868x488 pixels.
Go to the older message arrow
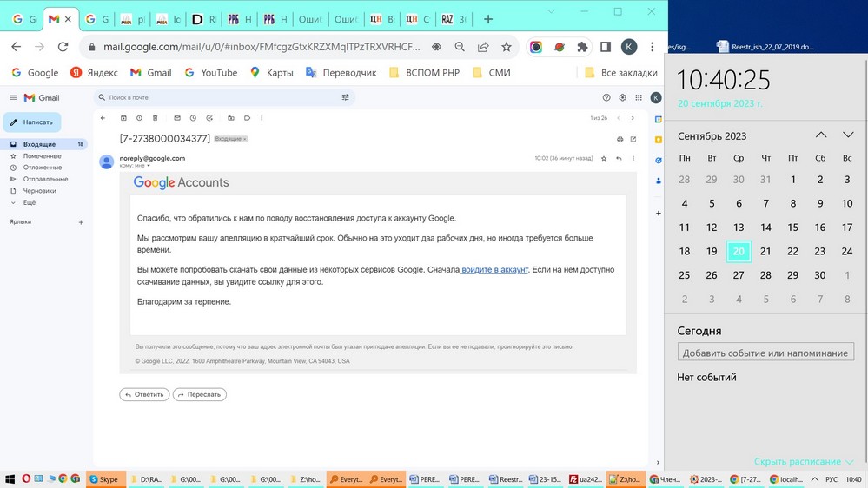[633, 118]
